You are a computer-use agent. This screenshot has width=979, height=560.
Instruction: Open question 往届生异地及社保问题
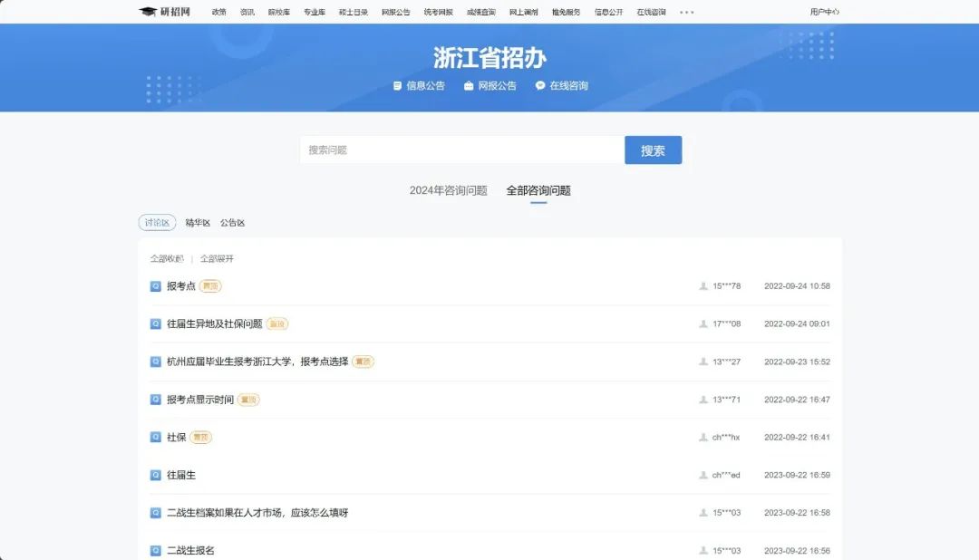pyautogui.click(x=214, y=324)
